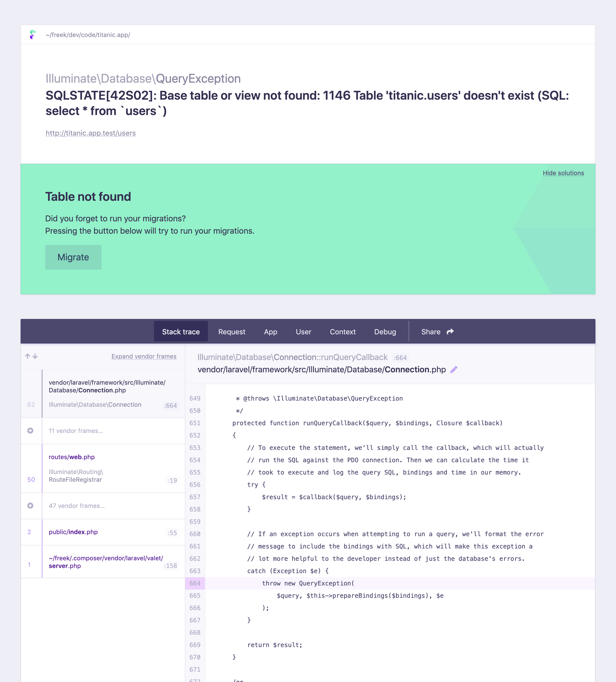Click the App tab in debugger
Image resolution: width=616 pixels, height=682 pixels.
[270, 331]
